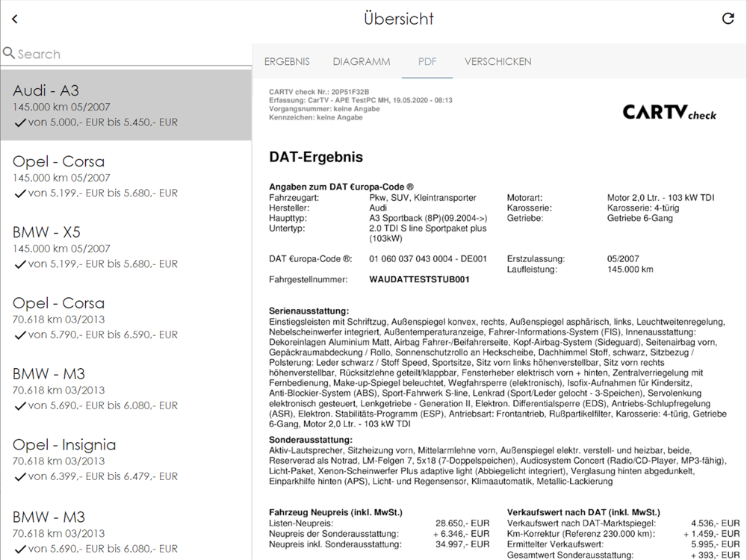Click checkmark beside 6.399,- EUR bis 6.479,- EUR
Image resolution: width=747 pixels, height=560 pixels.
19,476
